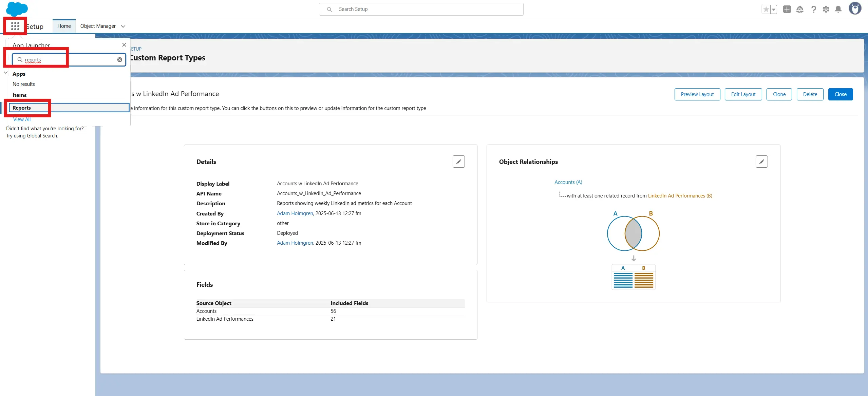Viewport: 868px width, 396px height.
Task: Open the Help question mark icon
Action: pyautogui.click(x=813, y=9)
